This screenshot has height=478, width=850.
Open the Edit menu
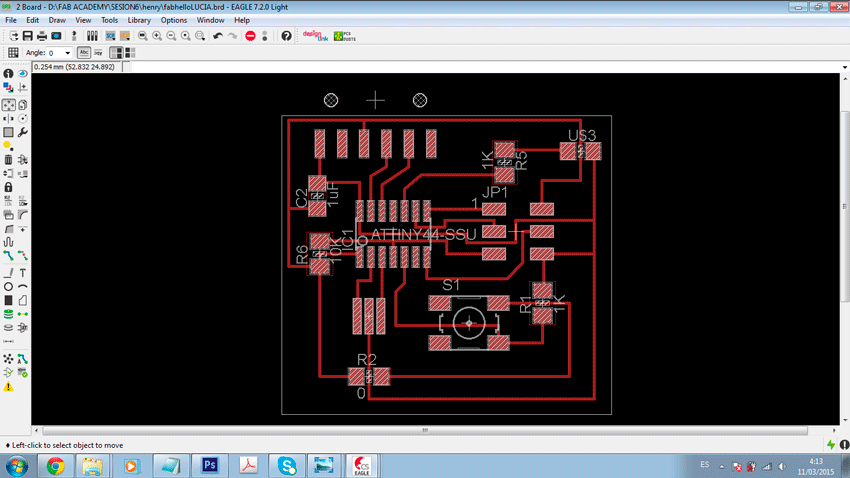(x=33, y=20)
